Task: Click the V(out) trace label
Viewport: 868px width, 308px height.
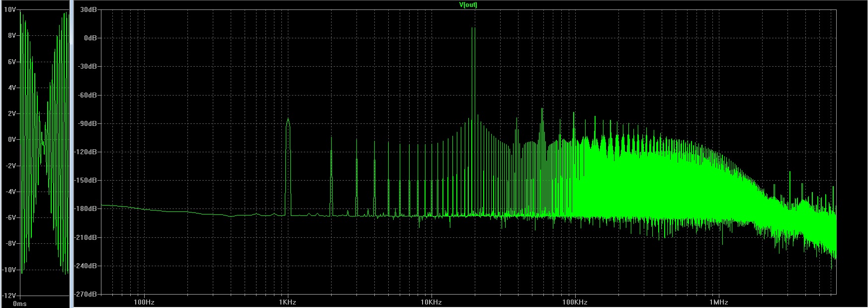Action: (468, 5)
